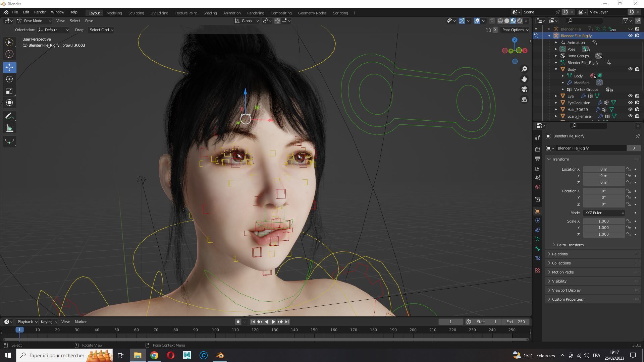Open the Render menu

(40, 12)
